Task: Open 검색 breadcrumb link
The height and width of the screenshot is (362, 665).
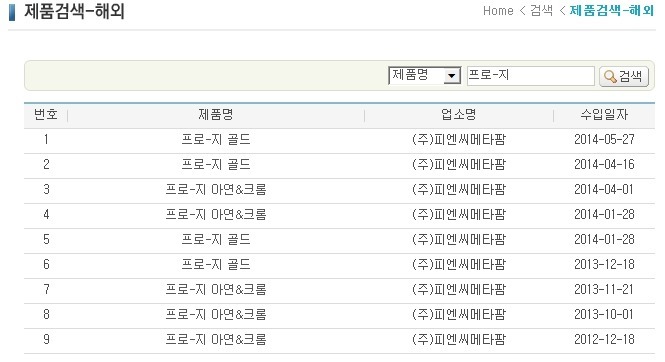Action: pyautogui.click(x=542, y=11)
